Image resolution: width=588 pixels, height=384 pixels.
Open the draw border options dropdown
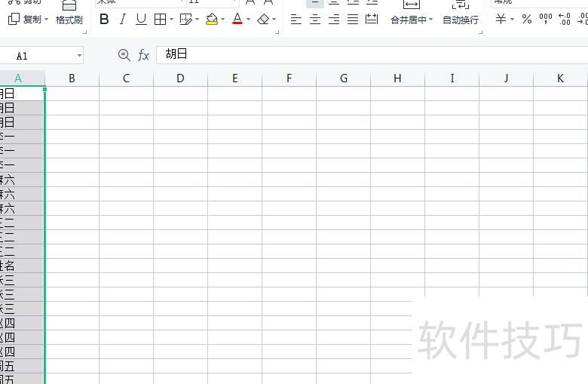198,19
